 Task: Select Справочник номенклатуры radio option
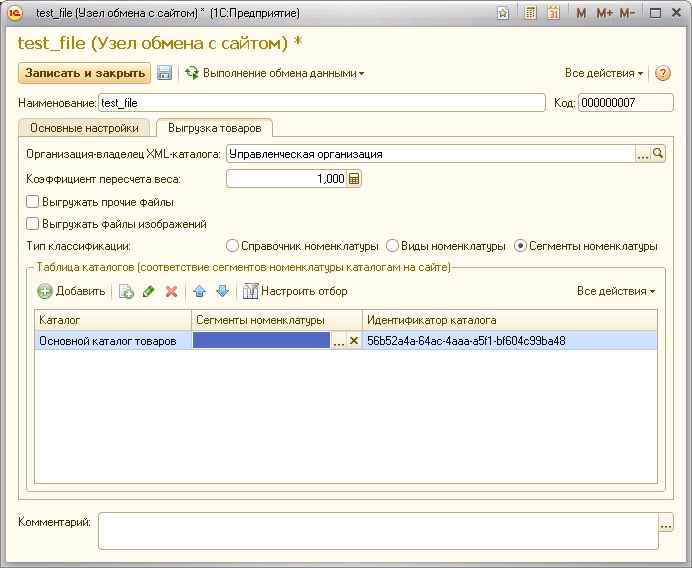click(233, 246)
